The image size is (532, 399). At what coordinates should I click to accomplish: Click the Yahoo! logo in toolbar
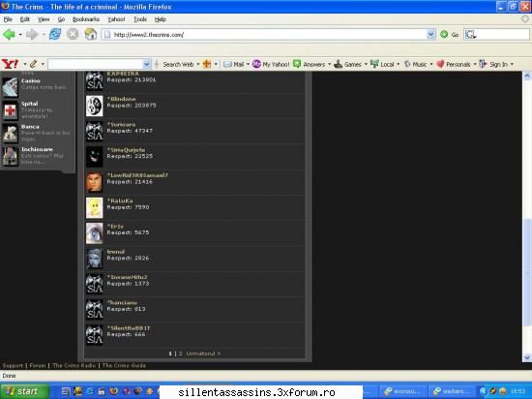(11, 64)
